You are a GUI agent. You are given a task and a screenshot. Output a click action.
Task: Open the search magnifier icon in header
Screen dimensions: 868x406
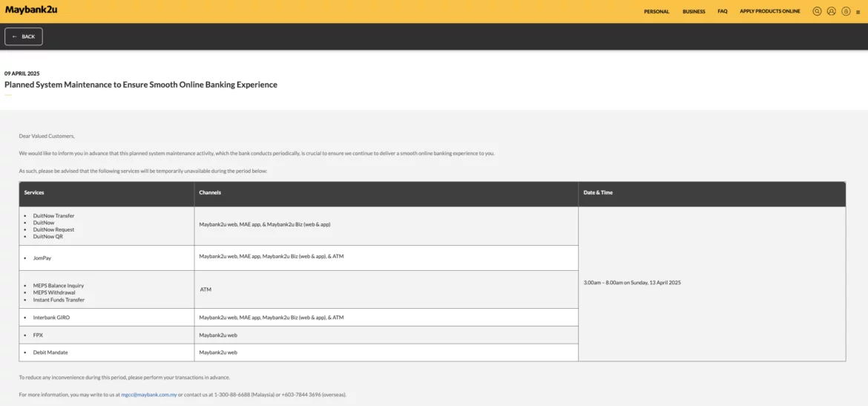817,11
